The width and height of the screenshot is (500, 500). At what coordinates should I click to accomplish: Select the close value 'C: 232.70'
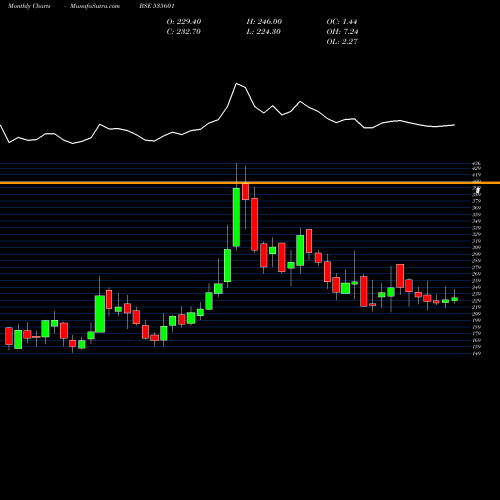(x=184, y=32)
